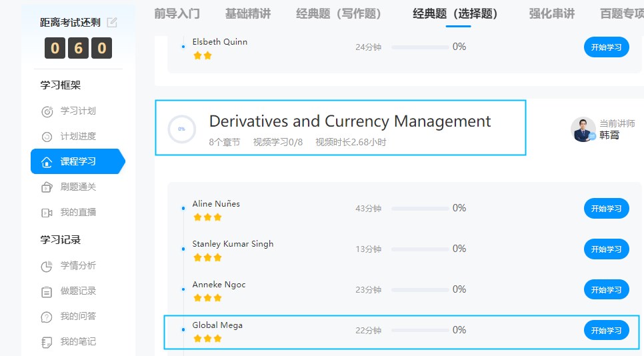Open 我的笔记 notes icon
The height and width of the screenshot is (356, 644).
coord(47,342)
